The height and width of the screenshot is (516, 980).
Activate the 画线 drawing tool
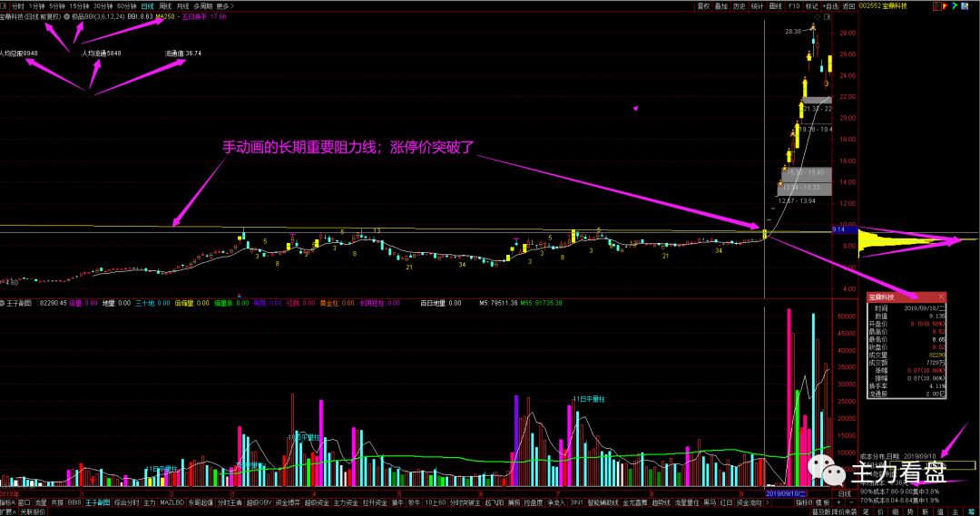tap(776, 6)
